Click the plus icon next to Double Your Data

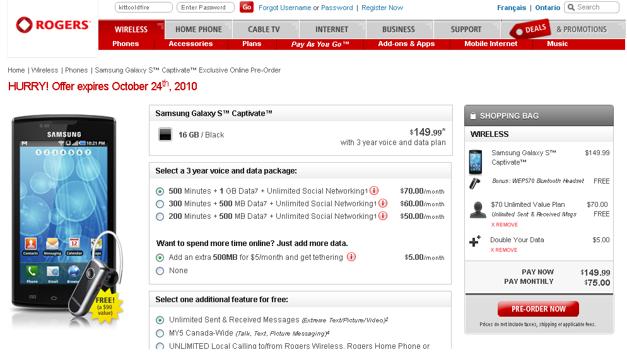pos(475,241)
